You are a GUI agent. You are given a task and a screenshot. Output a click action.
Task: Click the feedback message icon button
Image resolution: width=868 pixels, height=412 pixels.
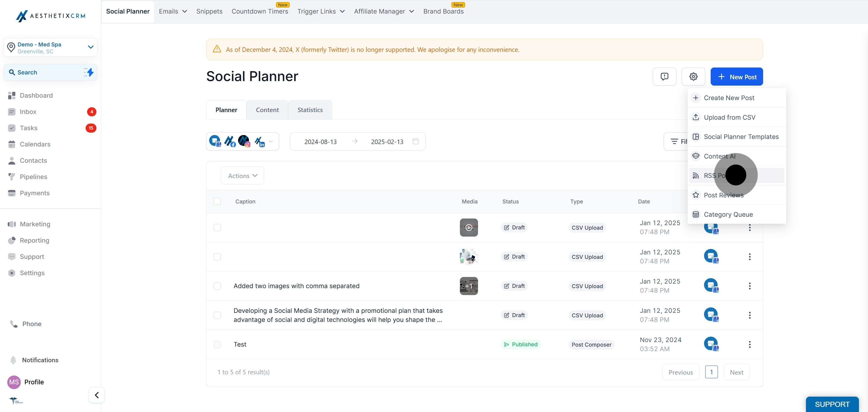coord(664,77)
